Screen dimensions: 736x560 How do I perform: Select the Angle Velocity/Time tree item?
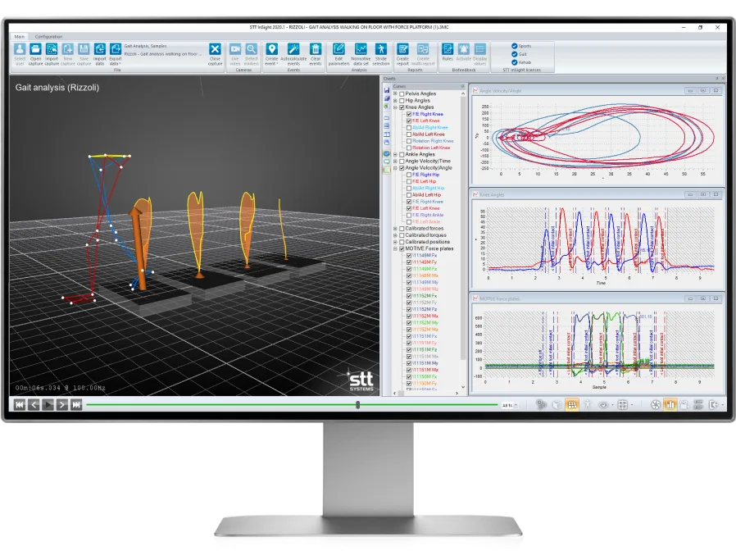pyautogui.click(x=428, y=161)
